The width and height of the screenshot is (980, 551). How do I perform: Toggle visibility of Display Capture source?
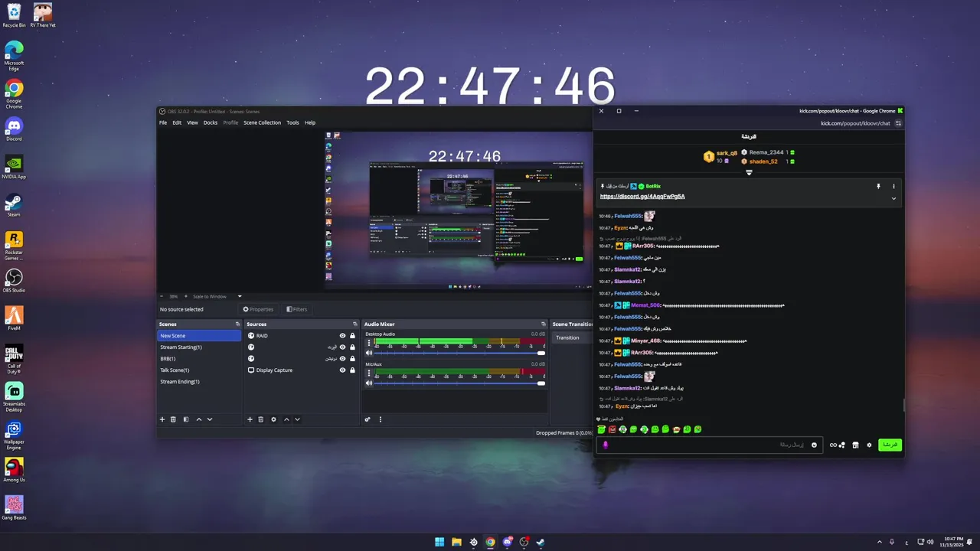pyautogui.click(x=342, y=370)
